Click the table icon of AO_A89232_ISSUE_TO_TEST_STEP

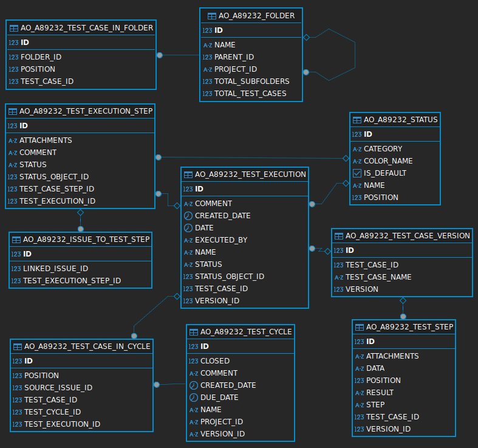click(x=16, y=240)
